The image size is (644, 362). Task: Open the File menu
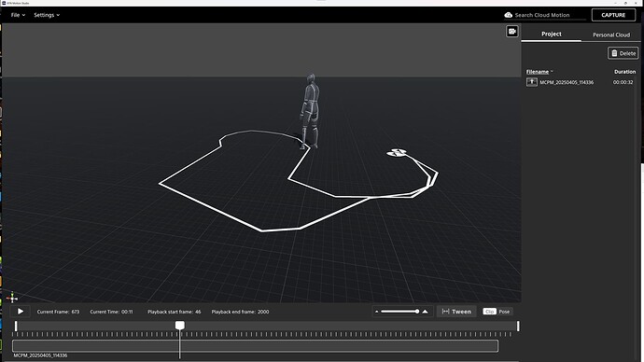tap(18, 15)
